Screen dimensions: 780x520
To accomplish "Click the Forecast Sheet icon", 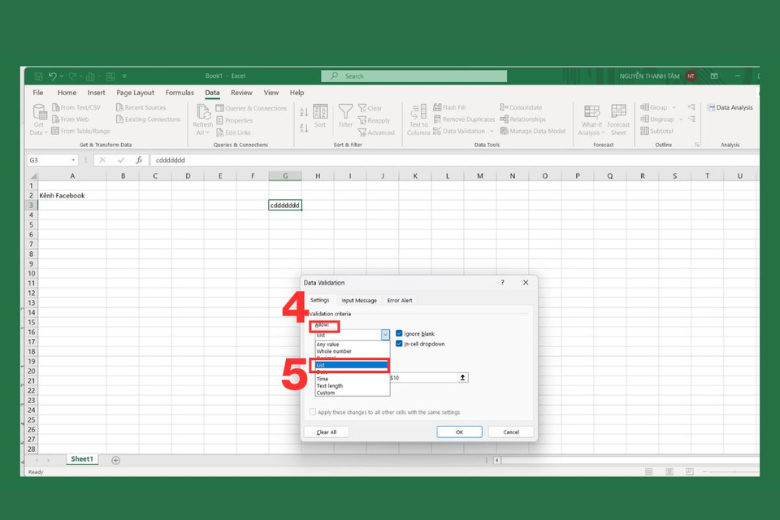I will (618, 117).
